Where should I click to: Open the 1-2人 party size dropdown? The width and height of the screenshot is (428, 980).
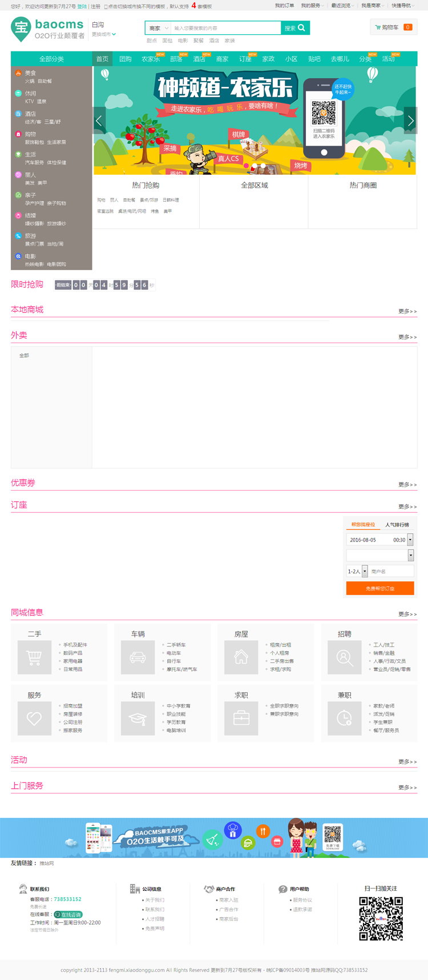tap(365, 571)
